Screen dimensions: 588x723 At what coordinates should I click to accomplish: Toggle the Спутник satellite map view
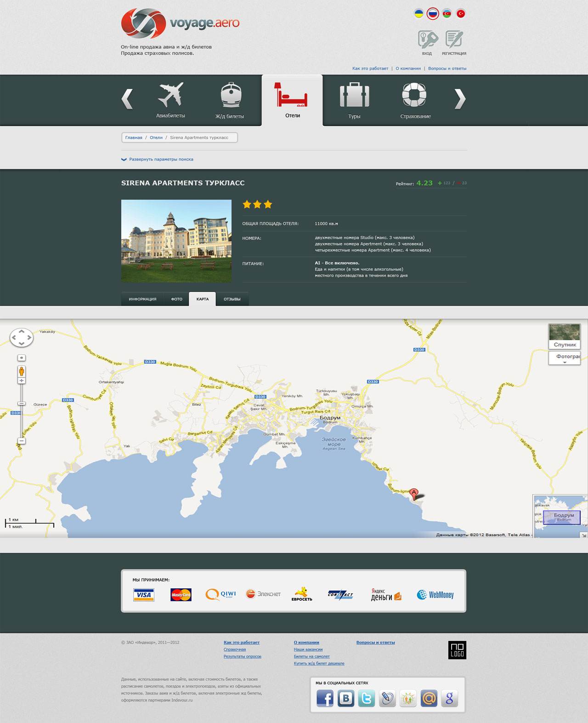(565, 337)
